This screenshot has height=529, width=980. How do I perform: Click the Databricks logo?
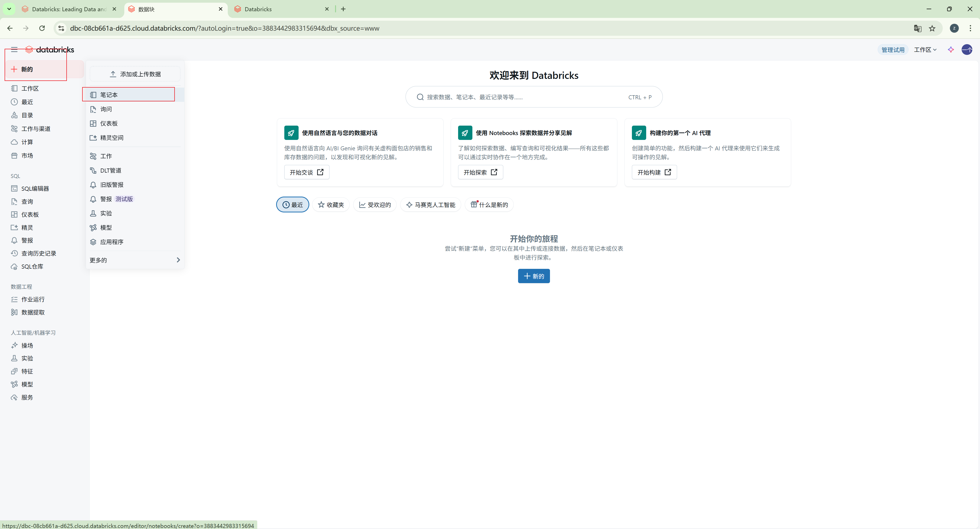click(x=50, y=50)
